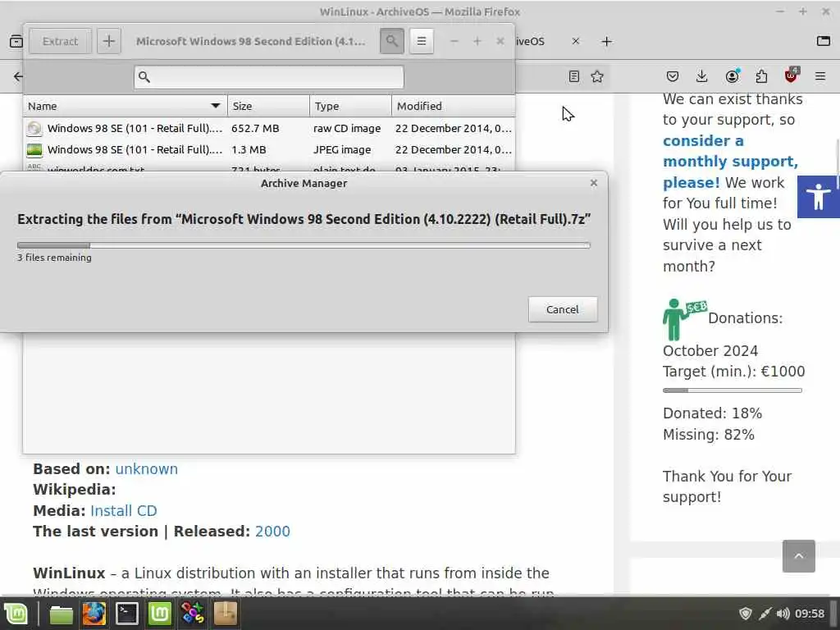Viewport: 840px width, 630px height.
Task: Open a new Firefox tab
Action: coord(606,41)
